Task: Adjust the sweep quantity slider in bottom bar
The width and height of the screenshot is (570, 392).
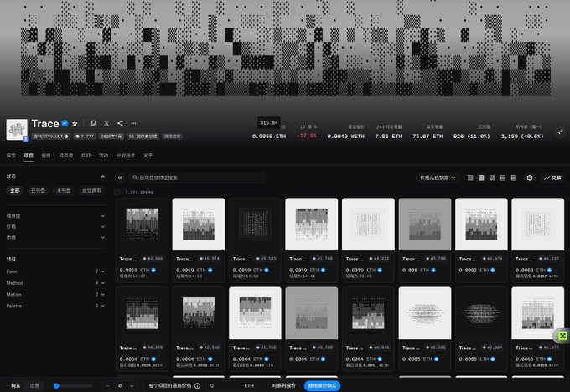Action: 73,386
